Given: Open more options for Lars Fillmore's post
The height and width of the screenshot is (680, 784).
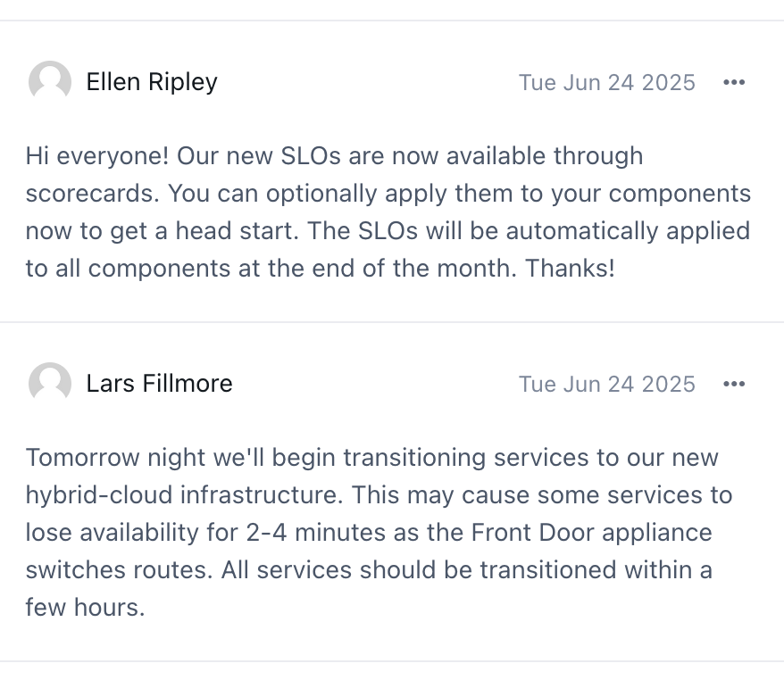Looking at the screenshot, I should click(x=734, y=384).
